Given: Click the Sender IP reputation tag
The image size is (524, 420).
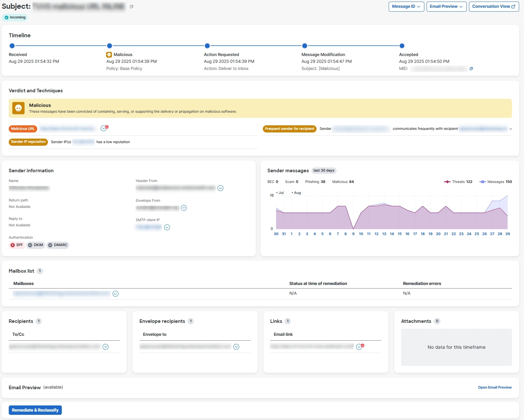Looking at the screenshot, I should coord(28,142).
